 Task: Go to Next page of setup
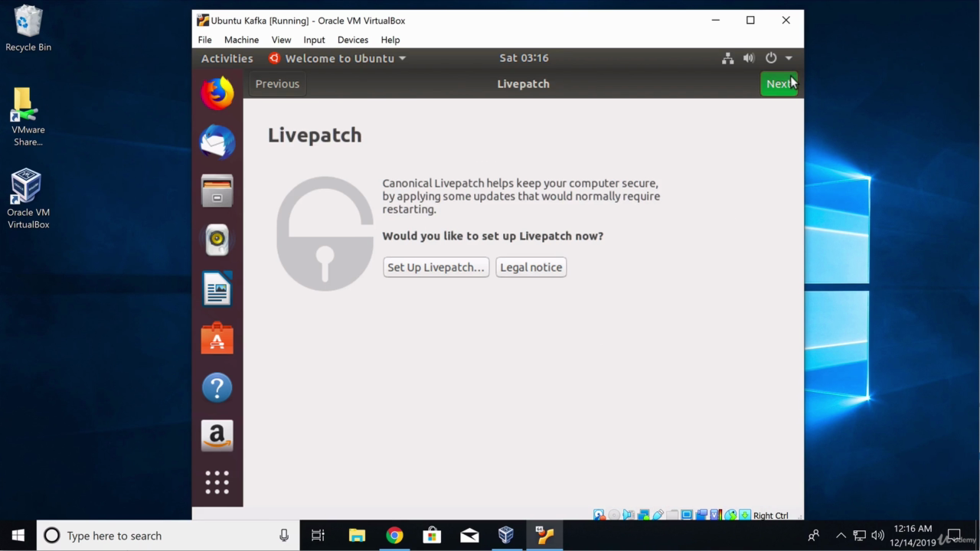(779, 84)
